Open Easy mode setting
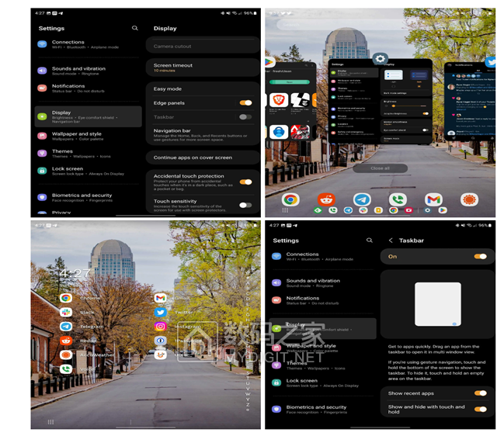Image resolution: width=504 pixels, height=436 pixels. 203,88
